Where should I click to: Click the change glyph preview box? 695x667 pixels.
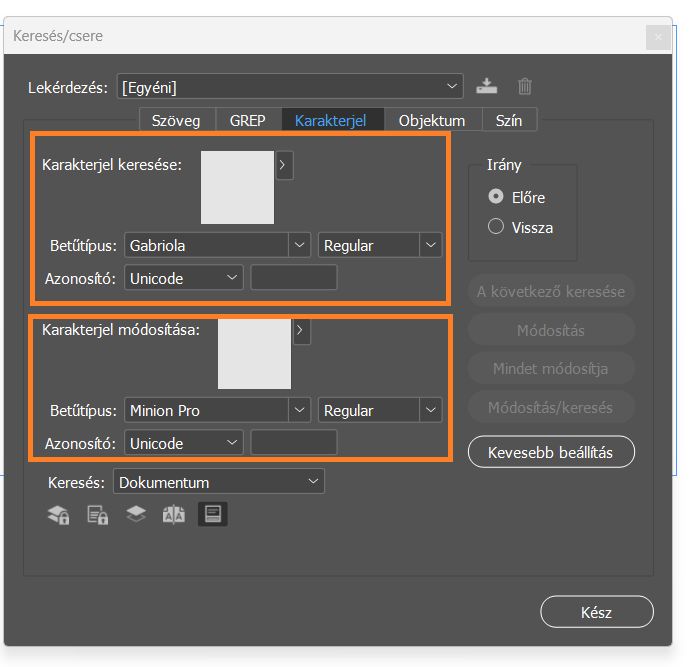[254, 354]
